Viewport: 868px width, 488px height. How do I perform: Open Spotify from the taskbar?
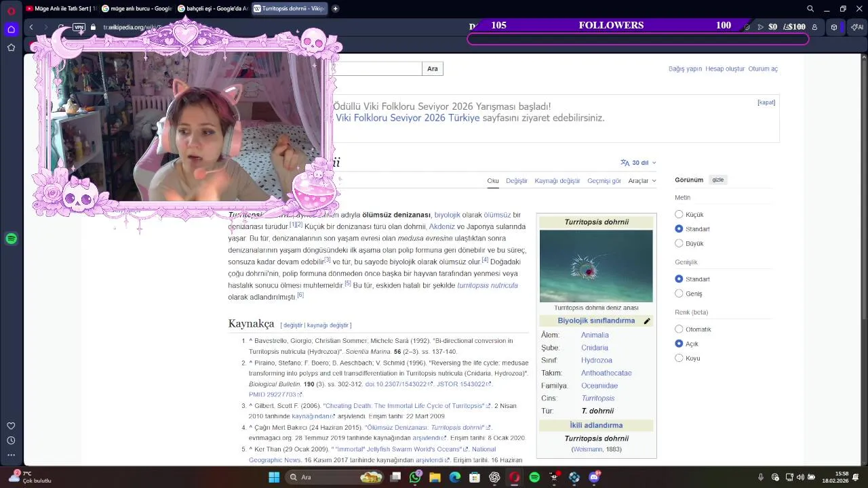[534, 477]
